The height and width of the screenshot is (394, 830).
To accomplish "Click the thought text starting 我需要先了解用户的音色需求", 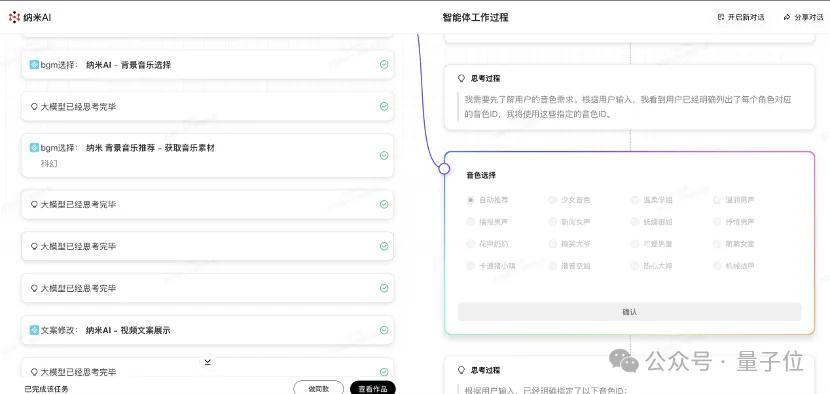I will coord(628,106).
